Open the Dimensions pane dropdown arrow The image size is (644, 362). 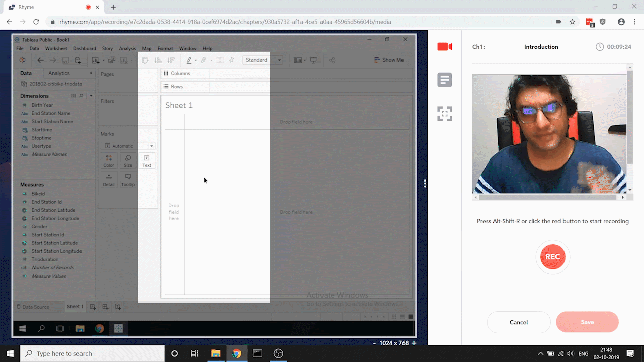point(91,96)
